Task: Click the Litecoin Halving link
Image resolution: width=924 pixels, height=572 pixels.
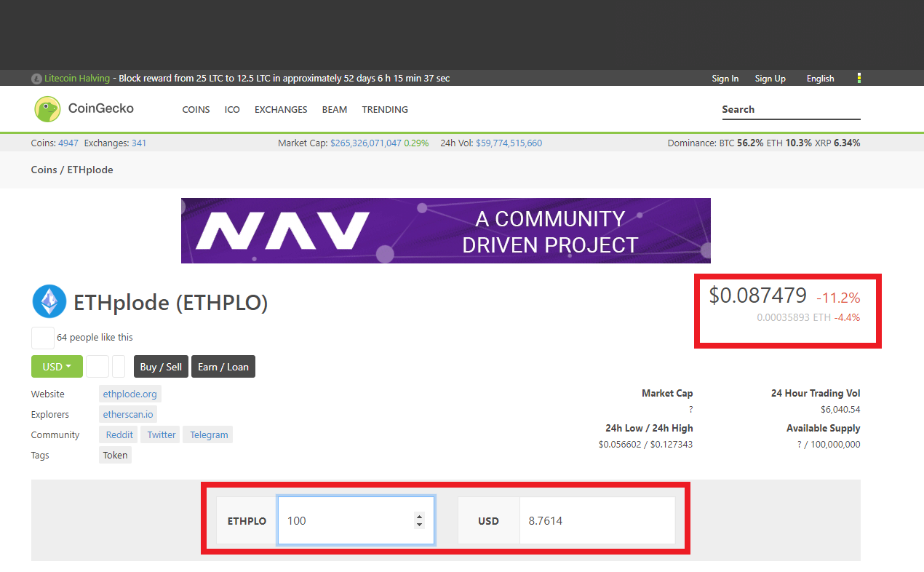Action: [x=77, y=79]
